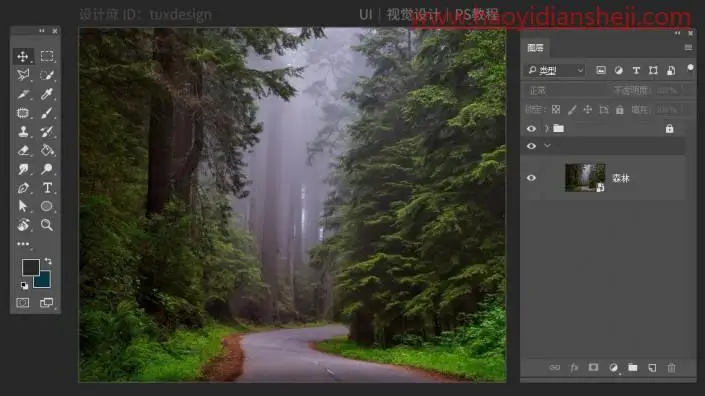Prevent auto-nesting into artboards lock
The image size is (705, 396).
[604, 109]
